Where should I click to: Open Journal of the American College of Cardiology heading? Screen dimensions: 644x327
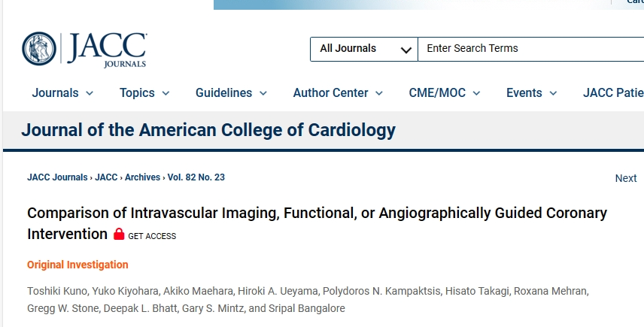coord(208,130)
